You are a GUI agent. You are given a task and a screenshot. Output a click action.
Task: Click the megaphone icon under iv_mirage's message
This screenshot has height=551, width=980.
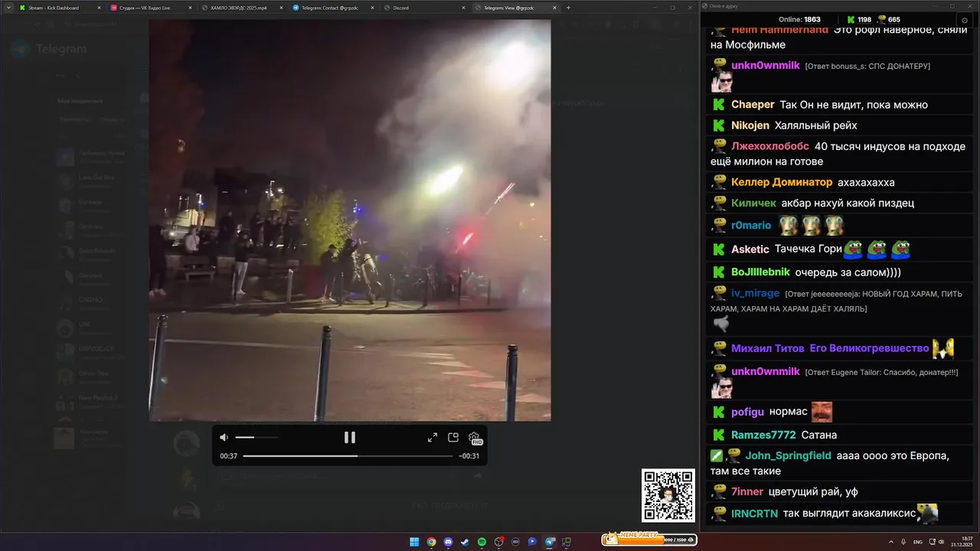[x=721, y=324]
